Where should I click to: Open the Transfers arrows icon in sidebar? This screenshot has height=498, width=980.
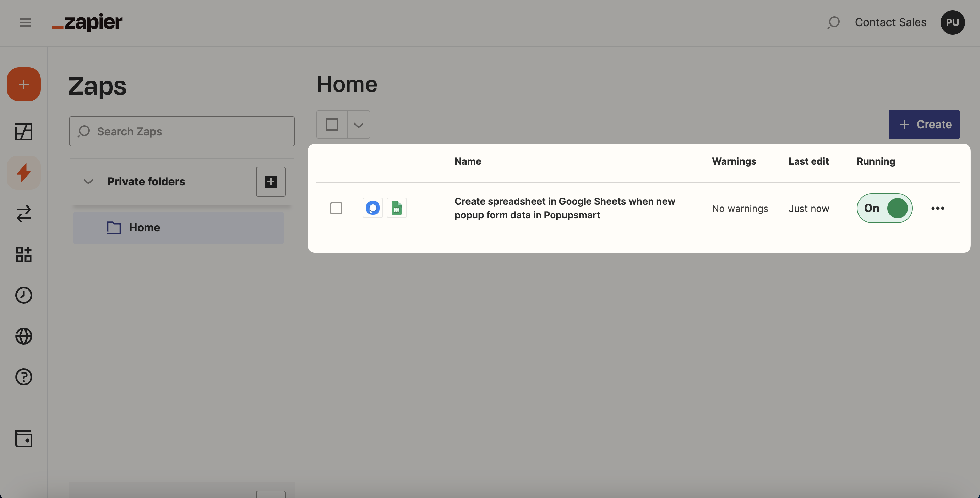[23, 213]
